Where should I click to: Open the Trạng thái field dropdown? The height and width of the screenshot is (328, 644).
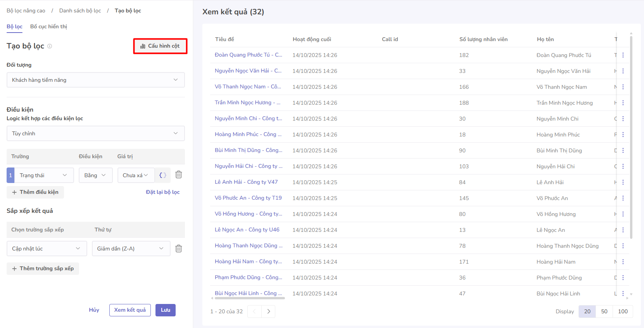coord(43,175)
